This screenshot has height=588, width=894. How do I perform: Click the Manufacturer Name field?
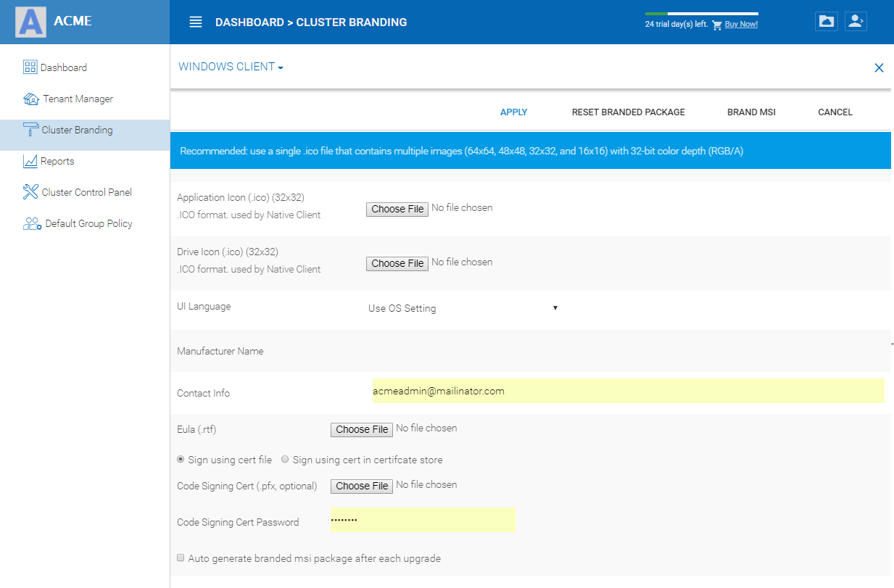[x=628, y=351]
